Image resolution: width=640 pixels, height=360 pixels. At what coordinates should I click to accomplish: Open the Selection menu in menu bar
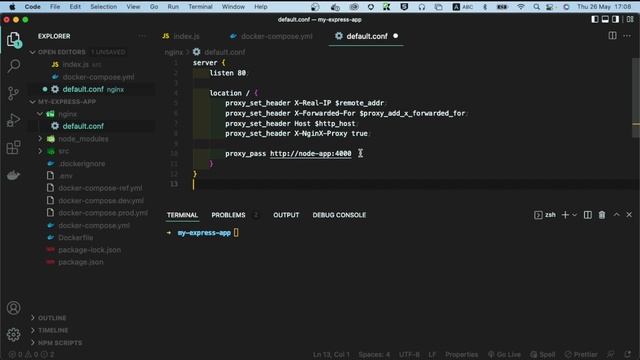[x=103, y=7]
